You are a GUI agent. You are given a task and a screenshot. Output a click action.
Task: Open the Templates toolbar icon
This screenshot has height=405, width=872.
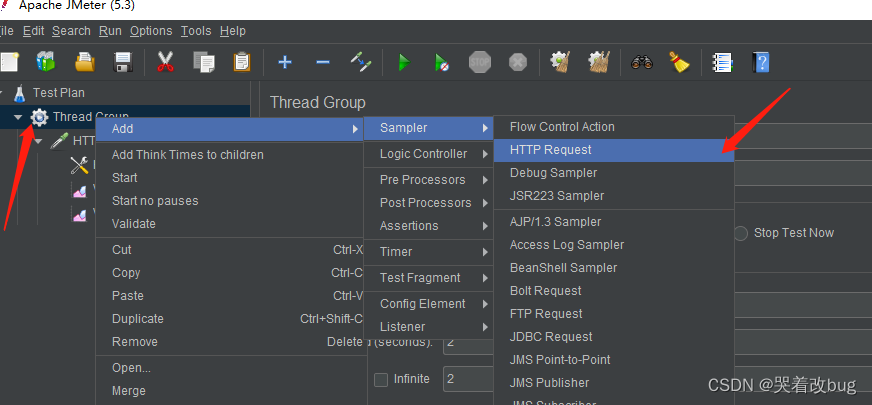pyautogui.click(x=46, y=61)
